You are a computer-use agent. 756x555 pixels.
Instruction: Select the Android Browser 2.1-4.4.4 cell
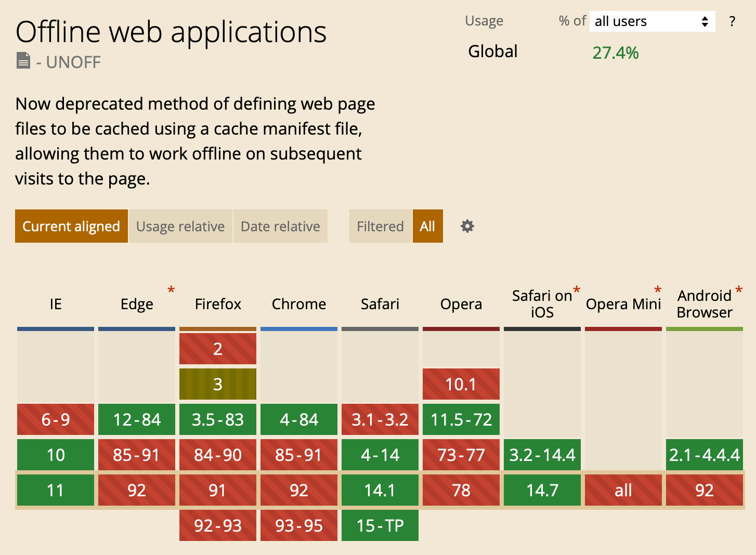[x=705, y=455]
